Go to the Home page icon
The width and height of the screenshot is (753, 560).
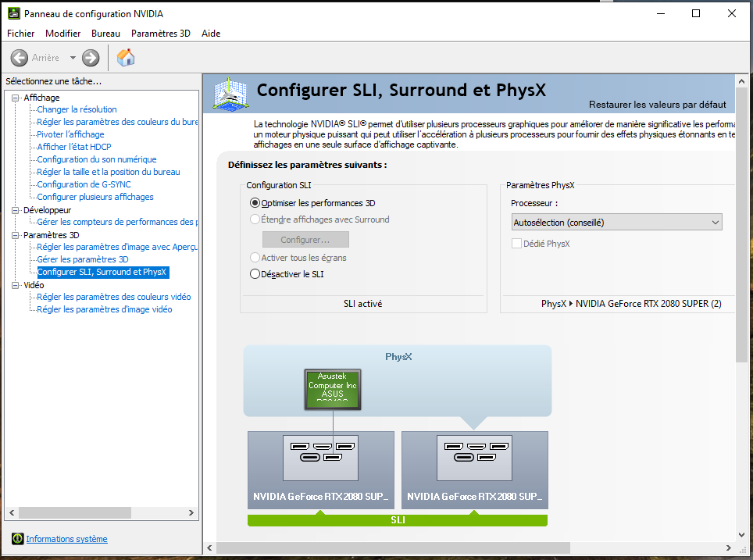point(126,58)
